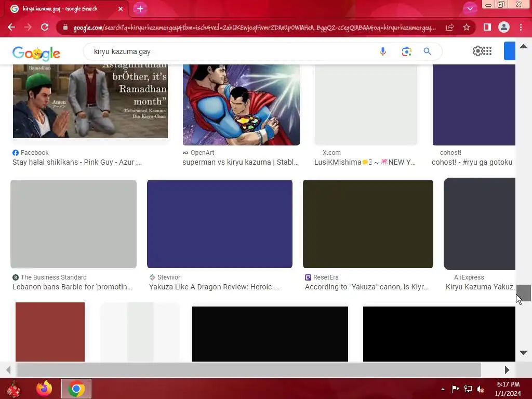Click the horizontal scrollbar right arrow
The width and height of the screenshot is (532, 399).
507,370
